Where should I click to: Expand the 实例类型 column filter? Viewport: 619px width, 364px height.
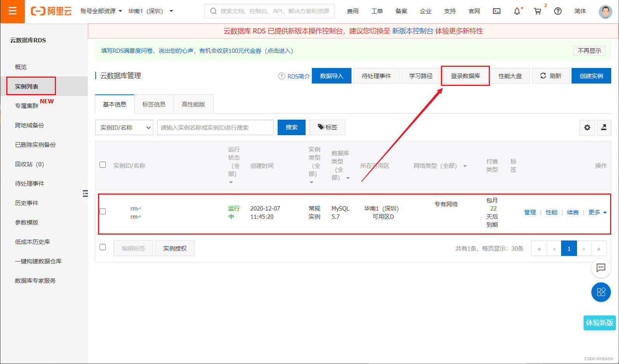311,182
